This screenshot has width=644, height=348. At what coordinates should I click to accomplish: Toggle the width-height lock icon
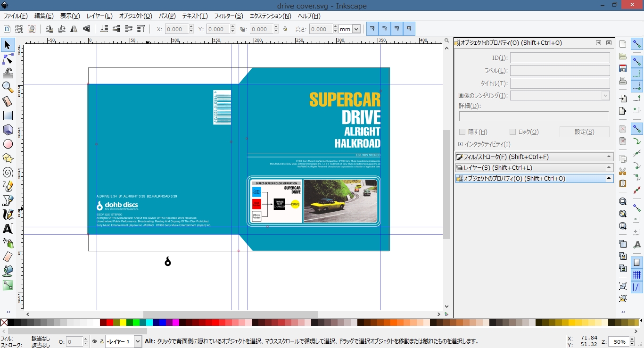click(285, 29)
